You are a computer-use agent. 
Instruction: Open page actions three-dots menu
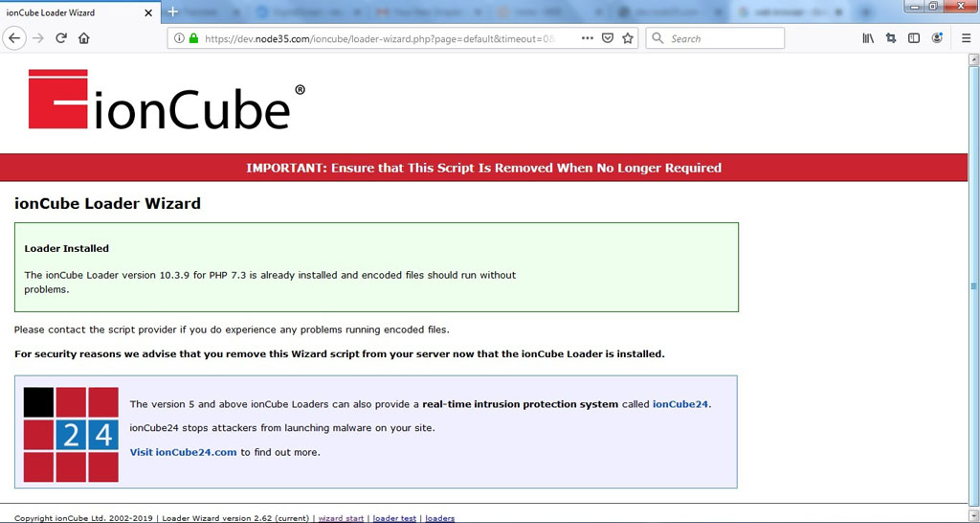[x=587, y=38]
